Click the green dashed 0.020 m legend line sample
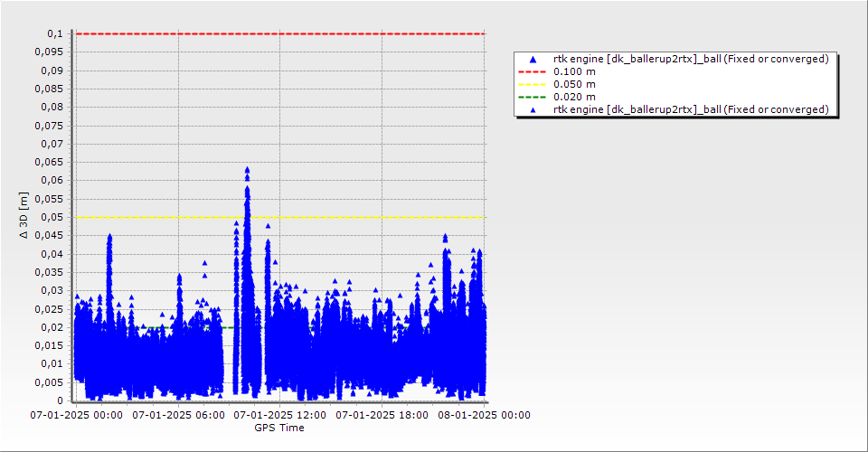Image resolution: width=868 pixels, height=452 pixels. pyautogui.click(x=532, y=97)
